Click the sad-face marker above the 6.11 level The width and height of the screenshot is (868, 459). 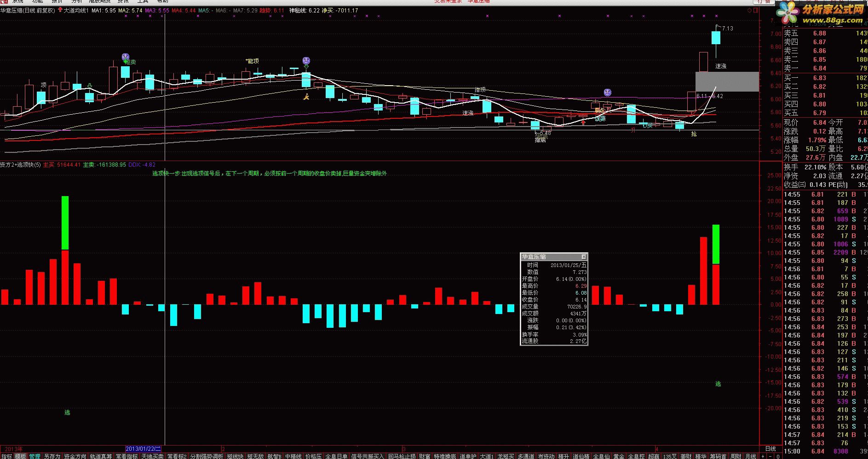(607, 92)
